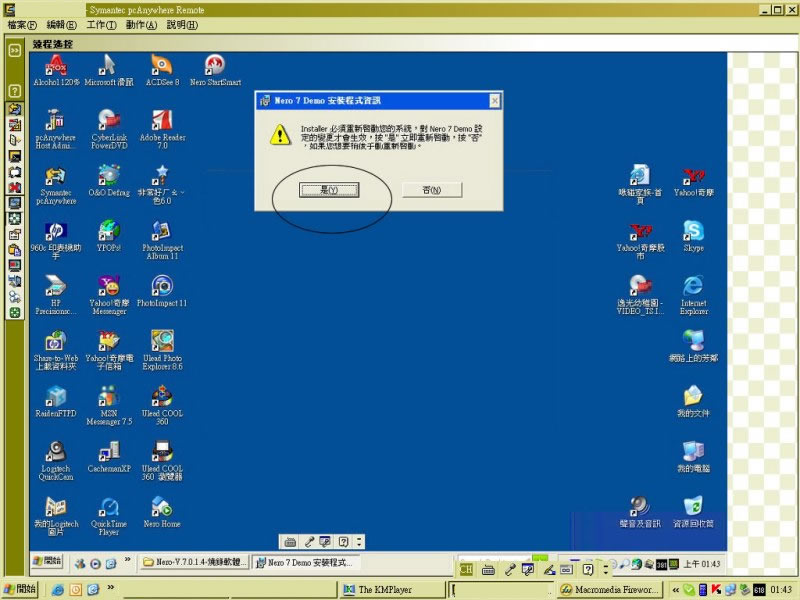Switch to Macromedia Fireworks taskbar button
800x600 pixels.
pos(610,590)
